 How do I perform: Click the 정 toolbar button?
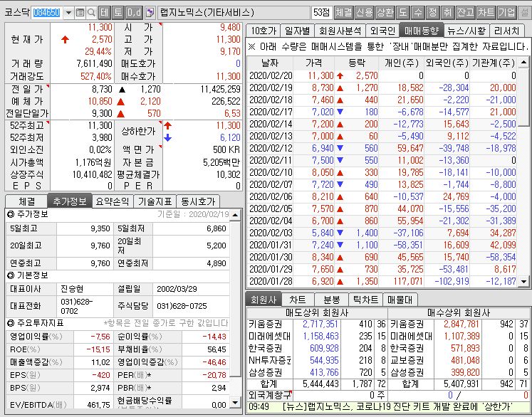(432, 13)
